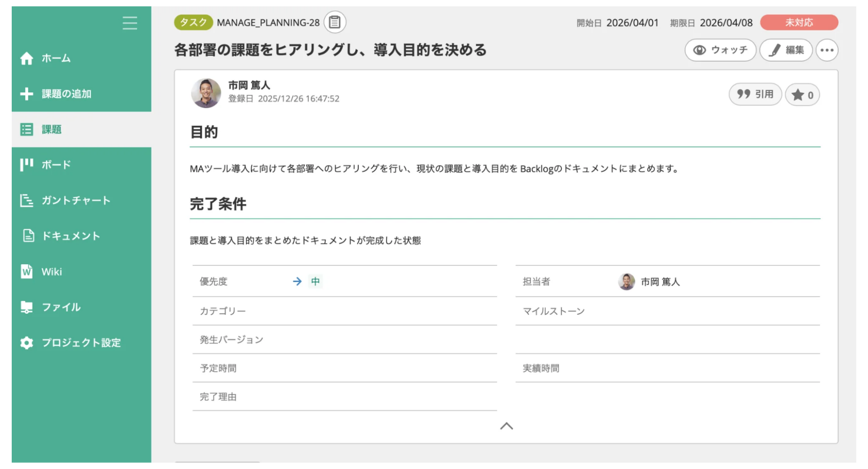Toggle ウォッチ on this issue
This screenshot has height=469, width=868.
click(720, 50)
